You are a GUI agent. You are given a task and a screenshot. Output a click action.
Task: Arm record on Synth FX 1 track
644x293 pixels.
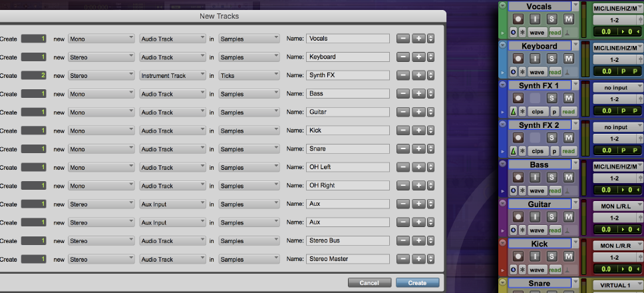coord(518,98)
